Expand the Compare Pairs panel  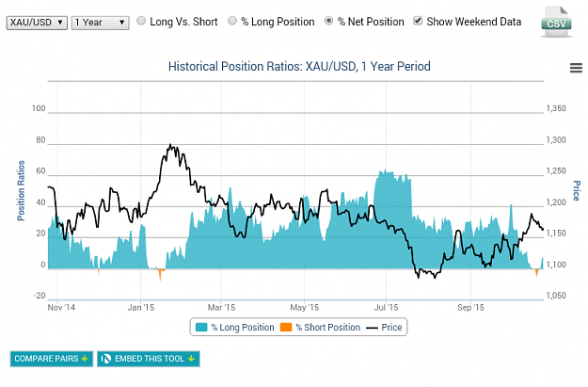(52, 359)
